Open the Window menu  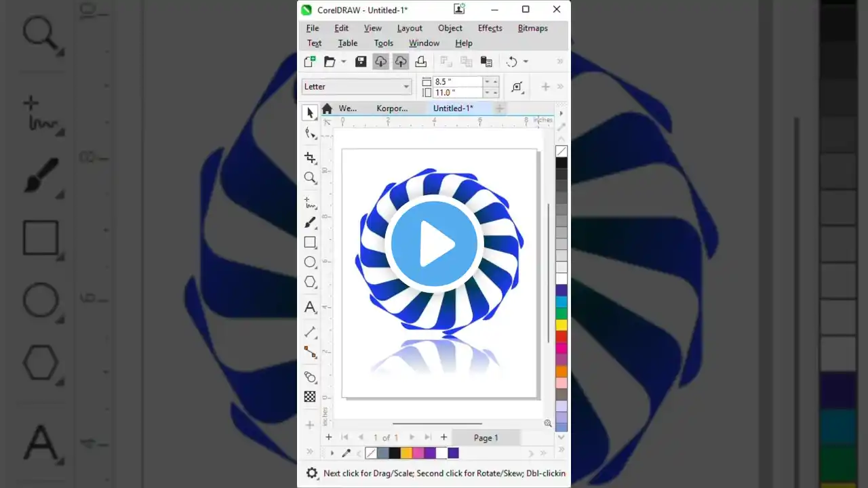(424, 43)
